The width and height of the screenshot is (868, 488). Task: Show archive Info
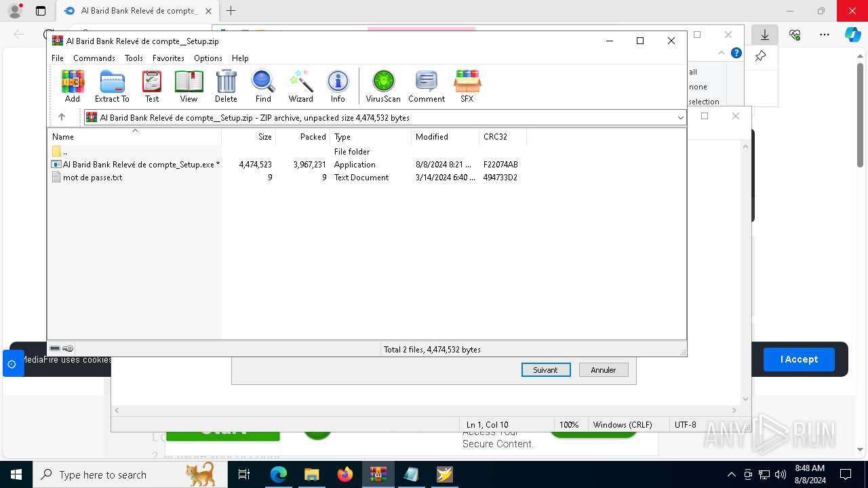pos(338,85)
